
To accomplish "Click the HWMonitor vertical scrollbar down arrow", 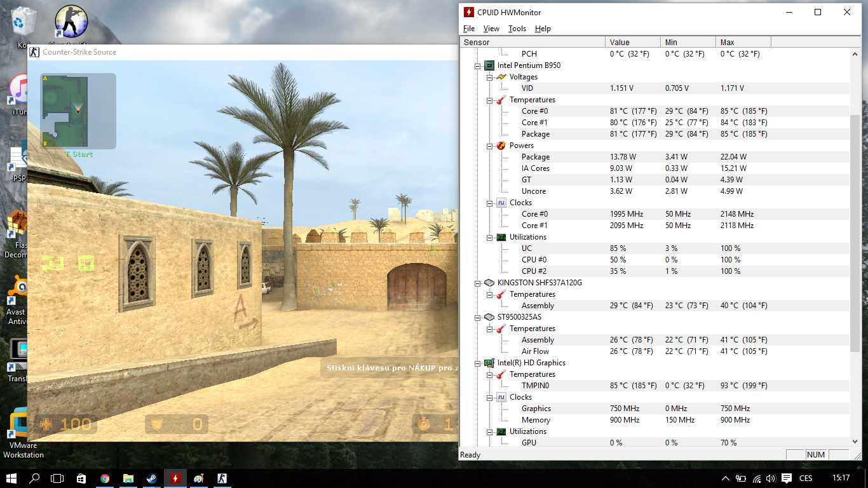I will click(855, 442).
